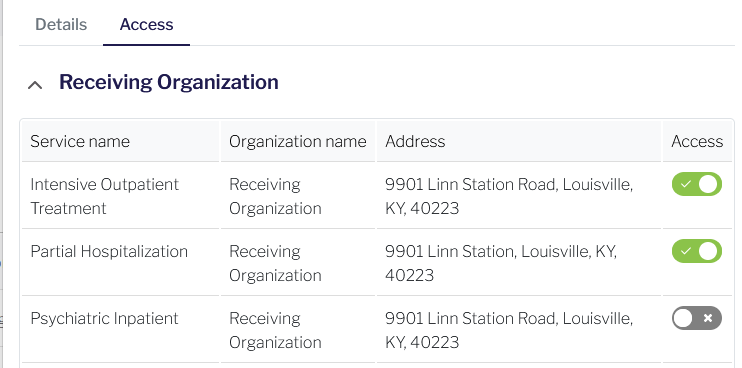Switch to the Details tab
Screen dimensions: 742x368
pyautogui.click(x=61, y=24)
